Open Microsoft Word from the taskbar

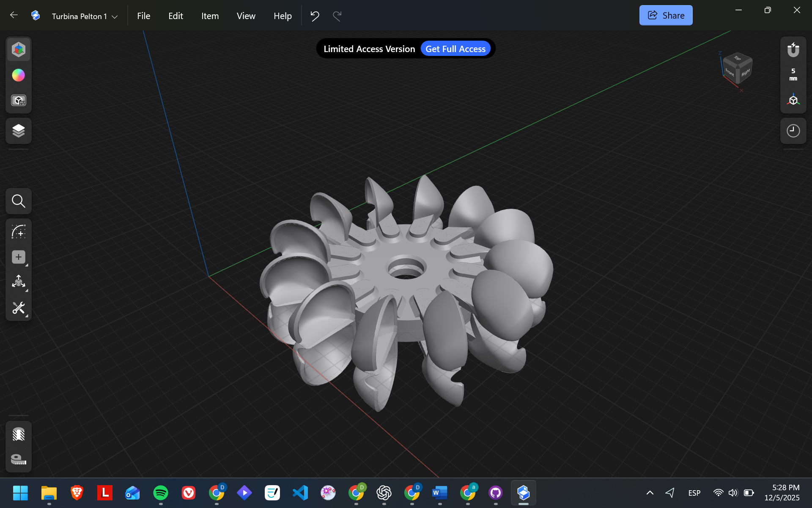point(440,493)
